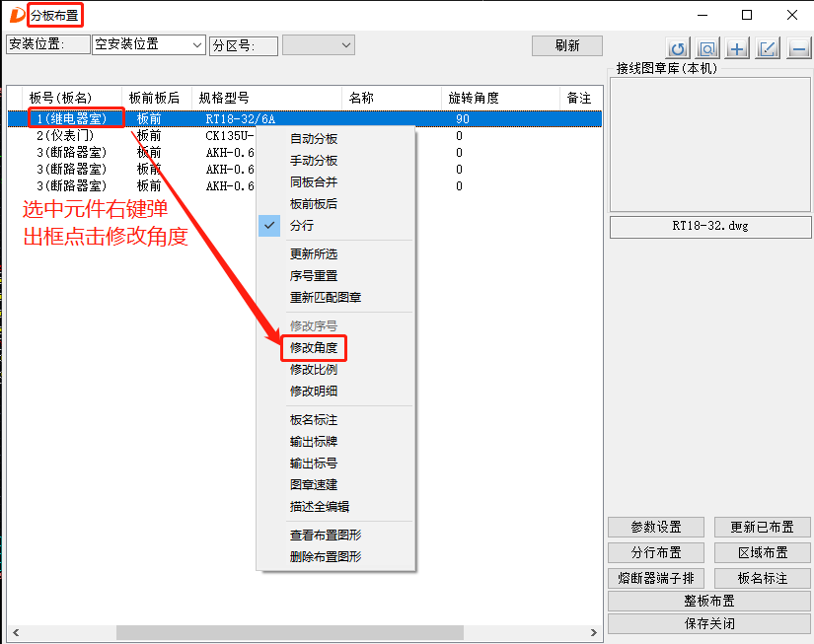This screenshot has width=814, height=644.
Task: Click 修改角度 in context menu
Action: click(x=314, y=348)
